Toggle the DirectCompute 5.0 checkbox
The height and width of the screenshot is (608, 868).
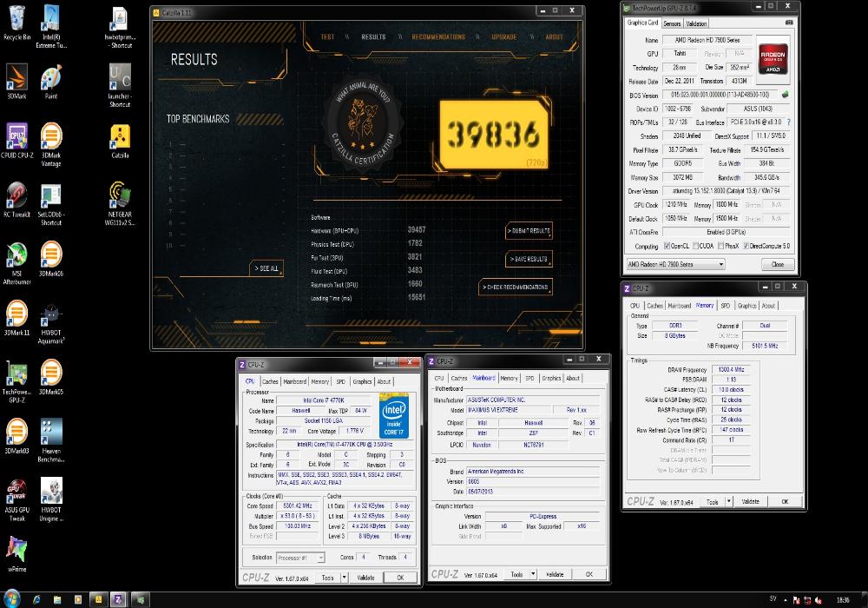coord(746,246)
